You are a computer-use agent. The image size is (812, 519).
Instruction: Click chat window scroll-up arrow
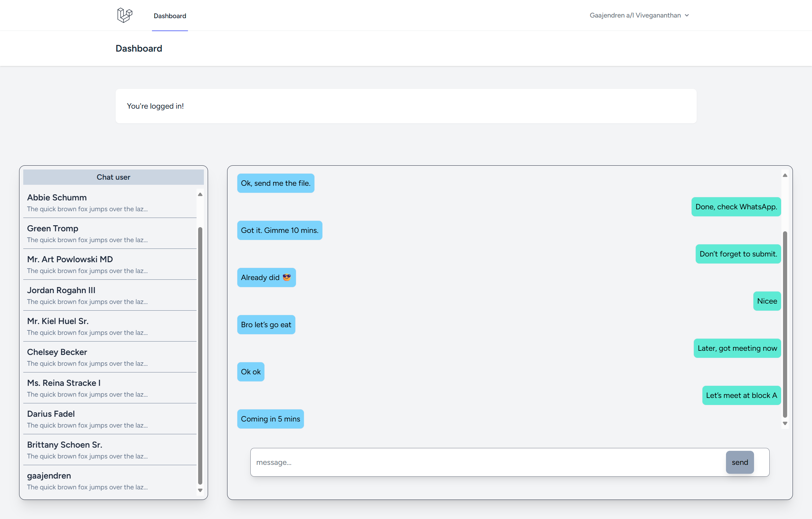click(x=785, y=175)
